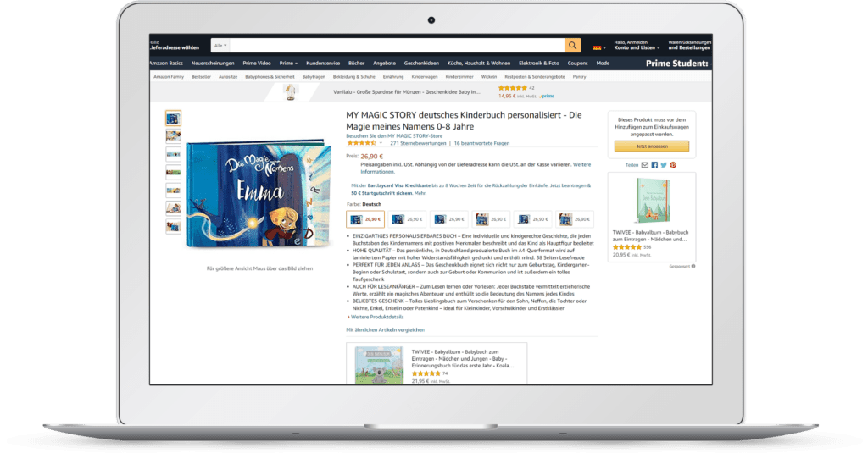Image resolution: width=868 pixels, height=453 pixels.
Task: Share product on Pinterest icon
Action: pos(673,165)
